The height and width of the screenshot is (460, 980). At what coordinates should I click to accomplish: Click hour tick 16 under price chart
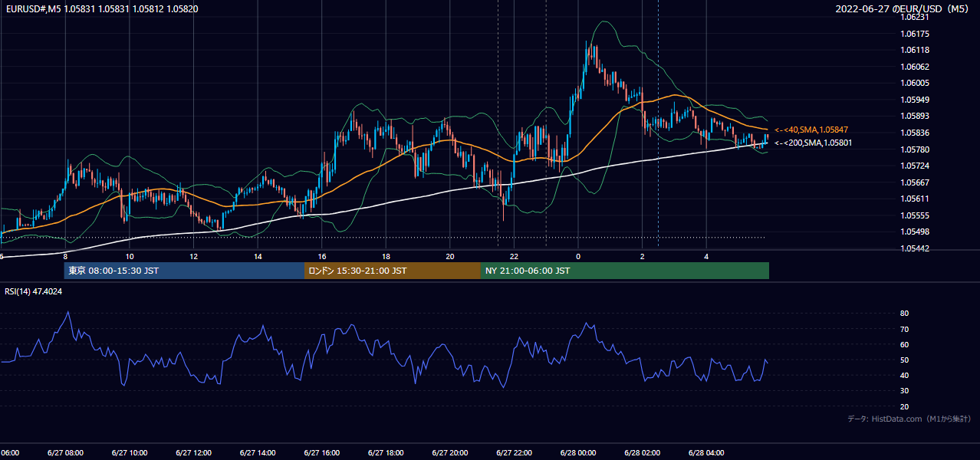point(322,256)
